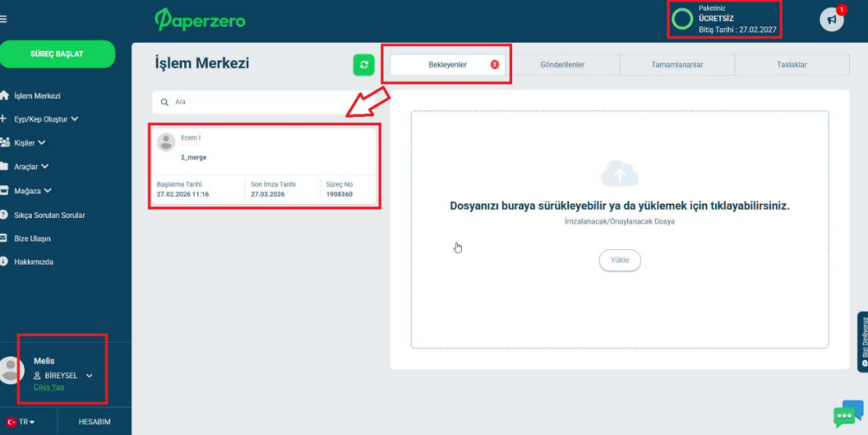The height and width of the screenshot is (435, 868).
Task: Click the red badge on the Bekleyenler tab
Action: tap(494, 65)
